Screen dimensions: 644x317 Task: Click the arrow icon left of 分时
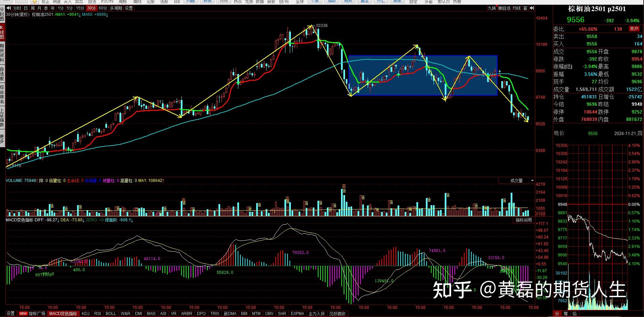pos(9,8)
